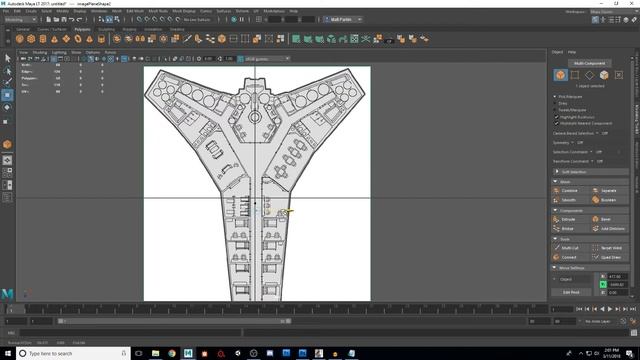
Task: Click the Windows taskbar search box
Action: pyautogui.click(x=73, y=353)
